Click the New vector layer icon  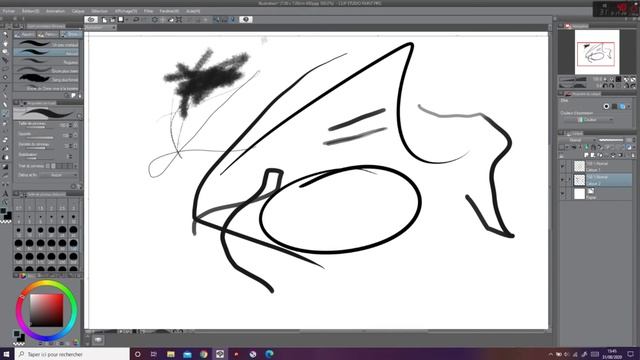pyautogui.click(x=593, y=156)
